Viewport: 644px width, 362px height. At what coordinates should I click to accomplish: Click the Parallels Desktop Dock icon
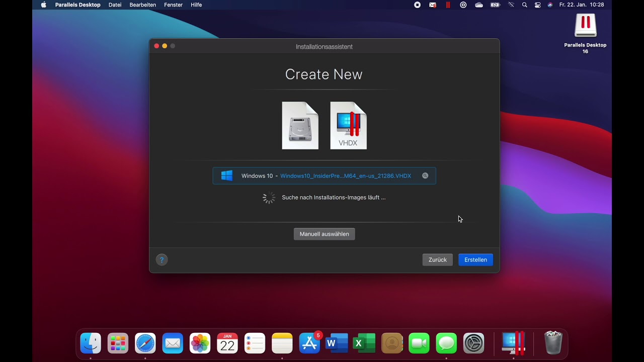513,343
